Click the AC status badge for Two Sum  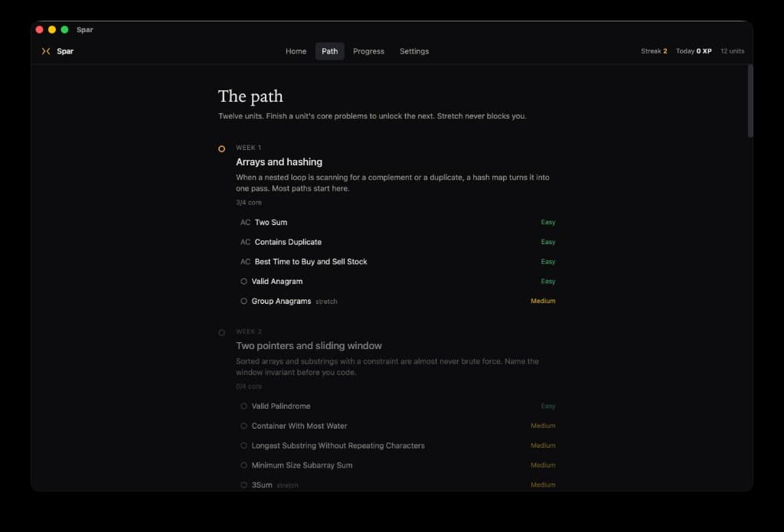(245, 222)
